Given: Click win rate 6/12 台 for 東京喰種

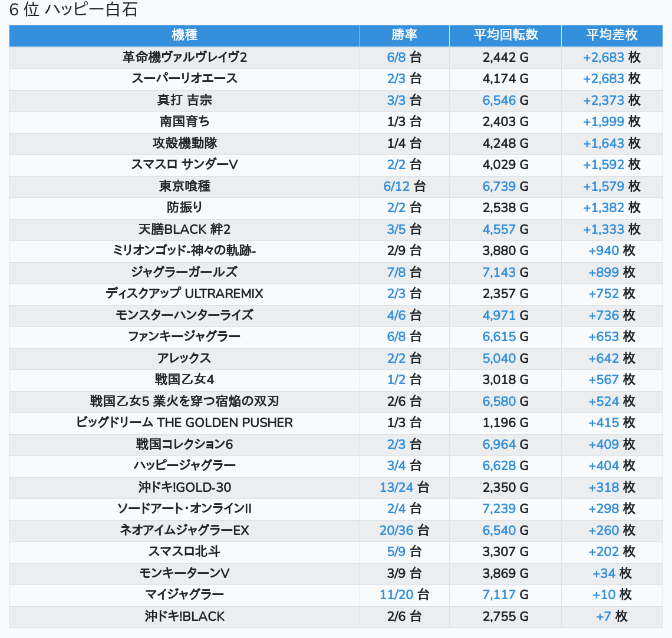Looking at the screenshot, I should coord(404,186).
